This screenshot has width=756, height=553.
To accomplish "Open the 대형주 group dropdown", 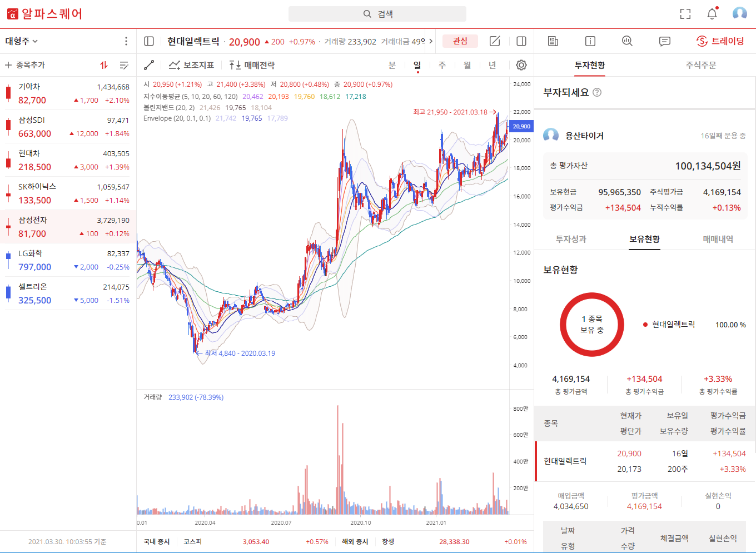I will pyautogui.click(x=22, y=41).
